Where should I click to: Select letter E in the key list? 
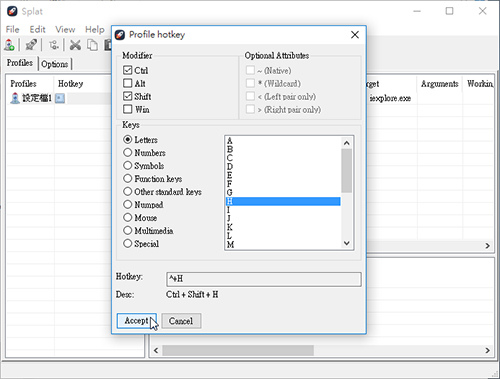click(283, 175)
